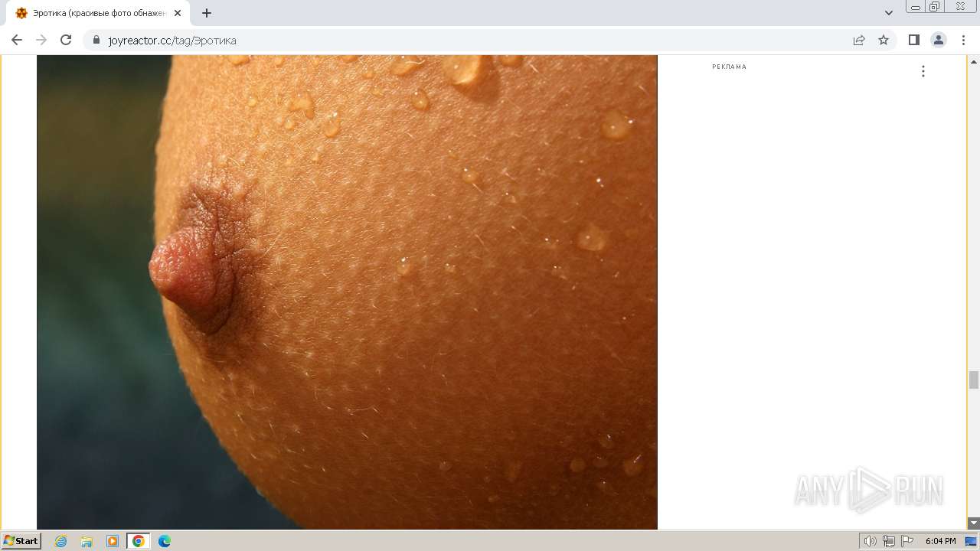Open the ad options three-dot menu
This screenshot has width=980, height=551.
[923, 71]
